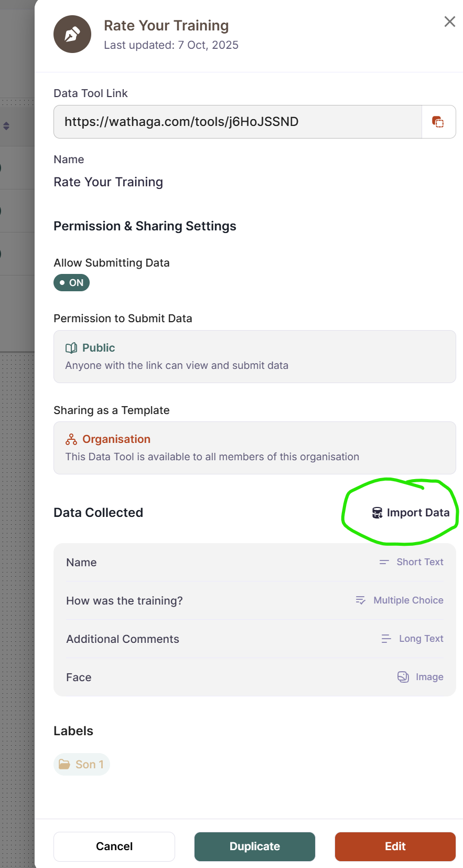
Task: Click the Import Data button
Action: point(411,513)
